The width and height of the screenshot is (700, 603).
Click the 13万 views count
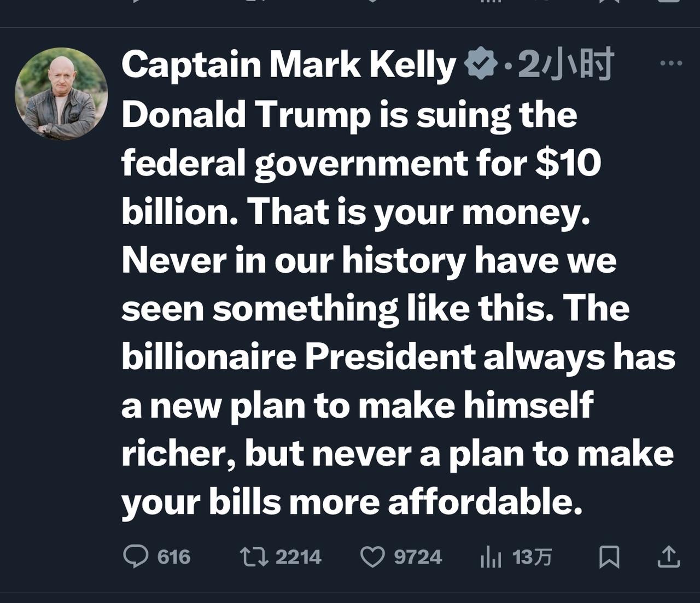[532, 557]
